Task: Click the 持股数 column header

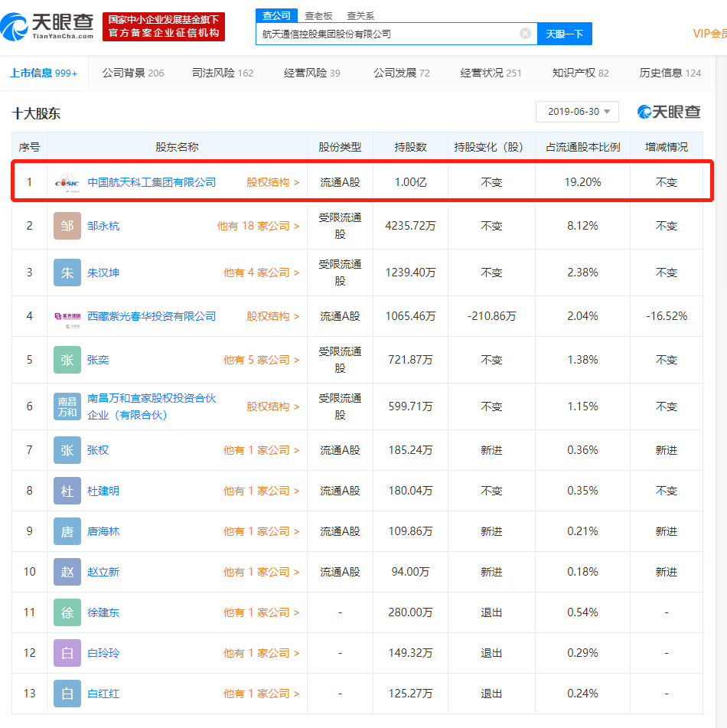Action: (x=410, y=147)
